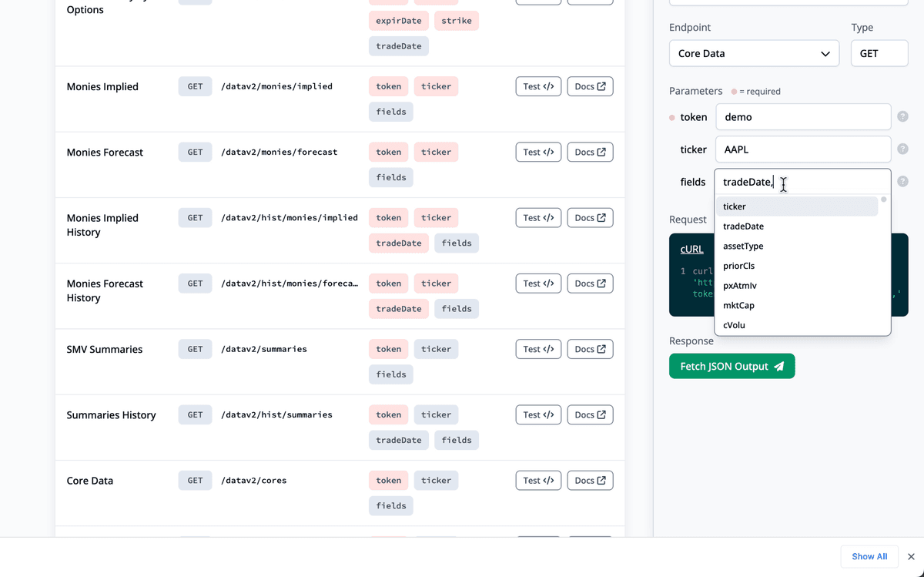Select the highlighted ticker suggestion
The width and height of the screenshot is (924, 577).
(x=734, y=206)
